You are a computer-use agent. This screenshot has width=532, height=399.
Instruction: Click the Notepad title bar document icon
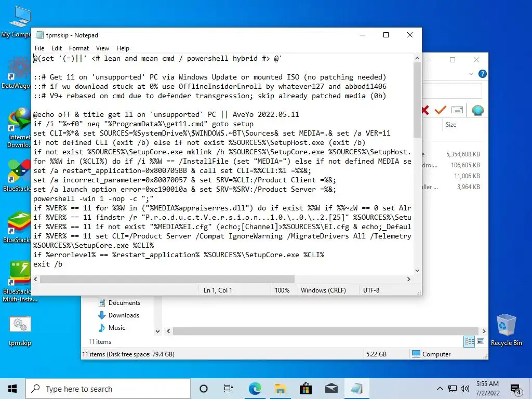pos(39,35)
